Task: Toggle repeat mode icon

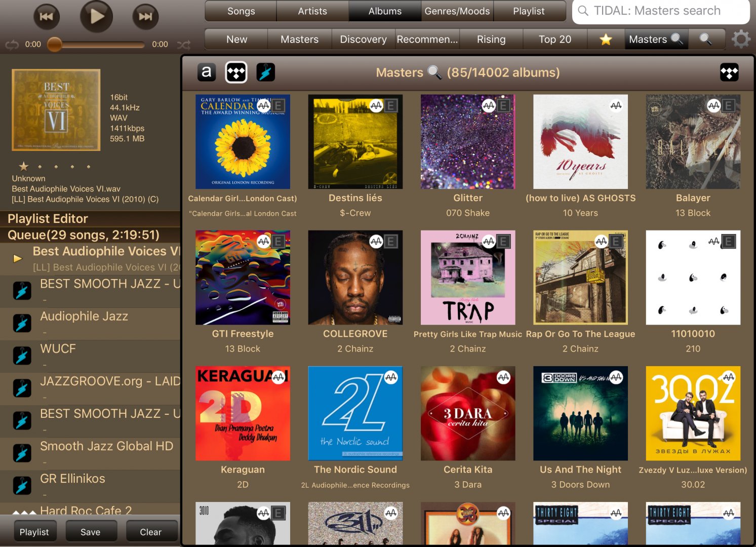Action: (12, 45)
